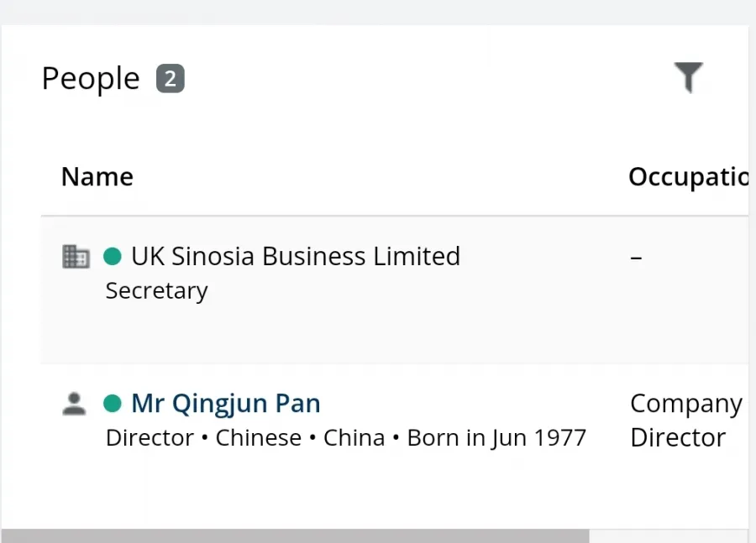Click scrollbar track right of the thumb
This screenshot has height=543, width=756.
tap(669, 535)
